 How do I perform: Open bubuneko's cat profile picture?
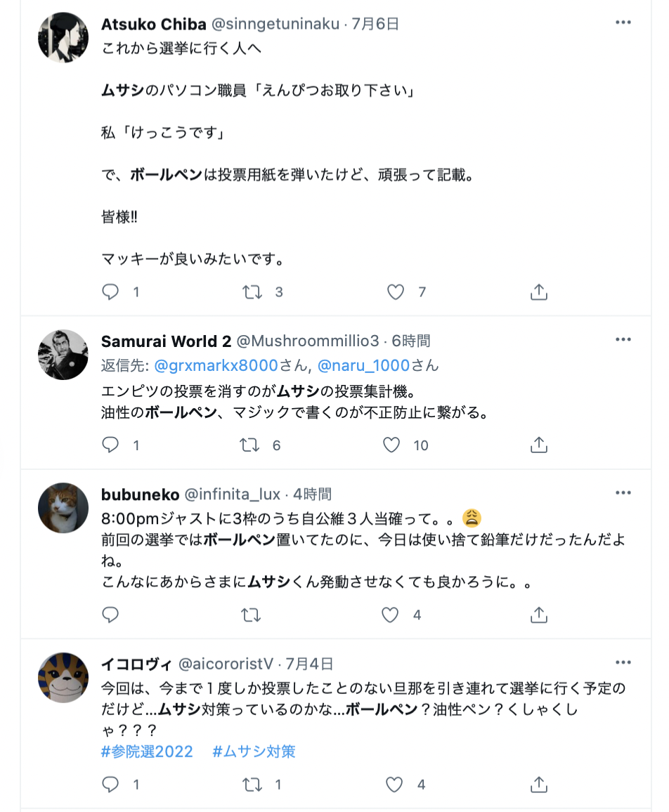pyautogui.click(x=63, y=508)
